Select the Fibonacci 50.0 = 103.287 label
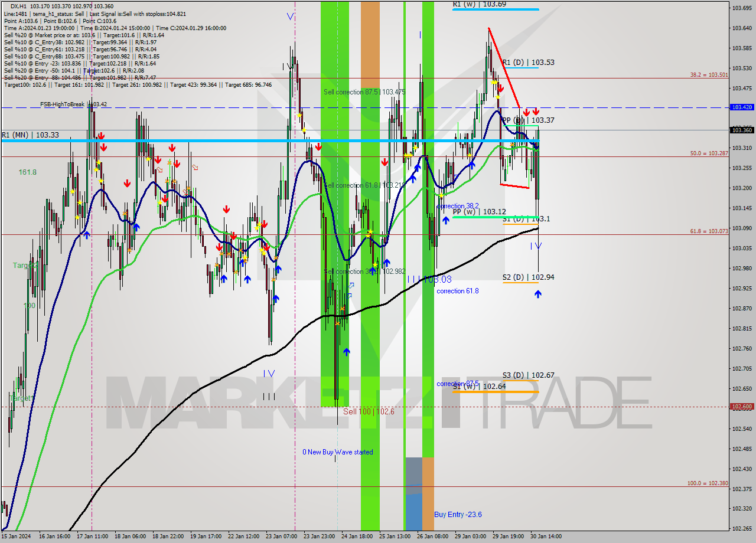 click(x=709, y=153)
